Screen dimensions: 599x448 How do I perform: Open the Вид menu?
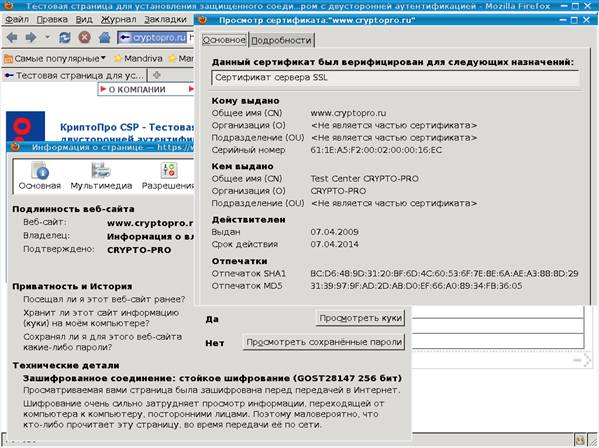(x=84, y=19)
